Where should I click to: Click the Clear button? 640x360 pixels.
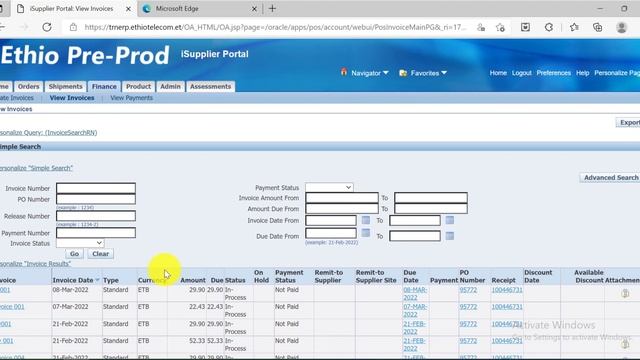tap(100, 254)
